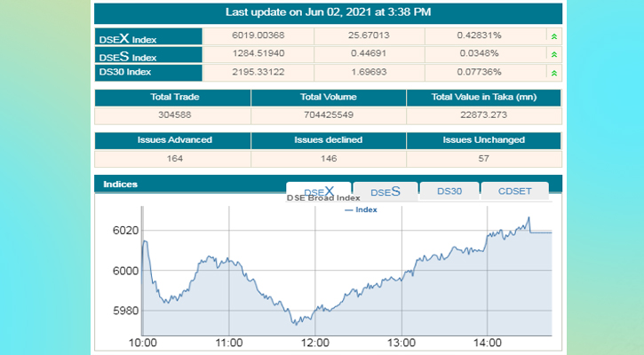Open the DS30 chart tab
The height and width of the screenshot is (355, 644).
pyautogui.click(x=449, y=191)
